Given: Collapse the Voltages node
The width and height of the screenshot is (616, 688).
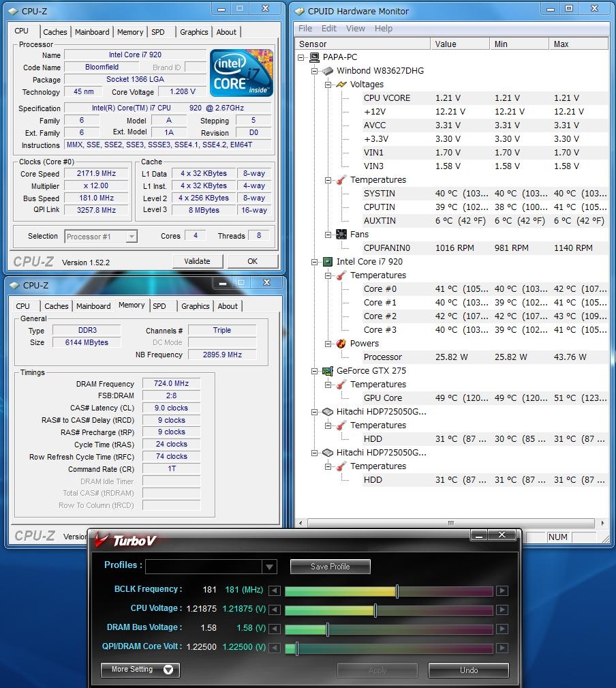Looking at the screenshot, I should [328, 85].
